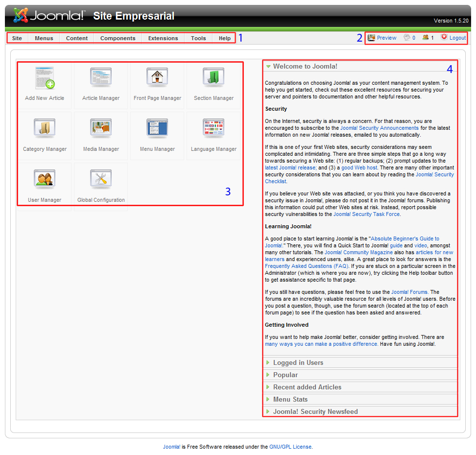Click the Learning Joomla! heading text

(288, 226)
